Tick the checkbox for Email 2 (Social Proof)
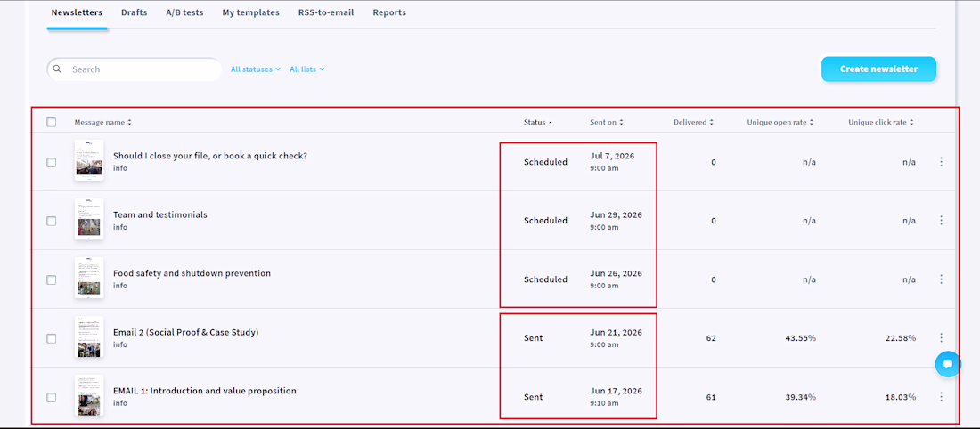This screenshot has height=429, width=980. coord(52,338)
